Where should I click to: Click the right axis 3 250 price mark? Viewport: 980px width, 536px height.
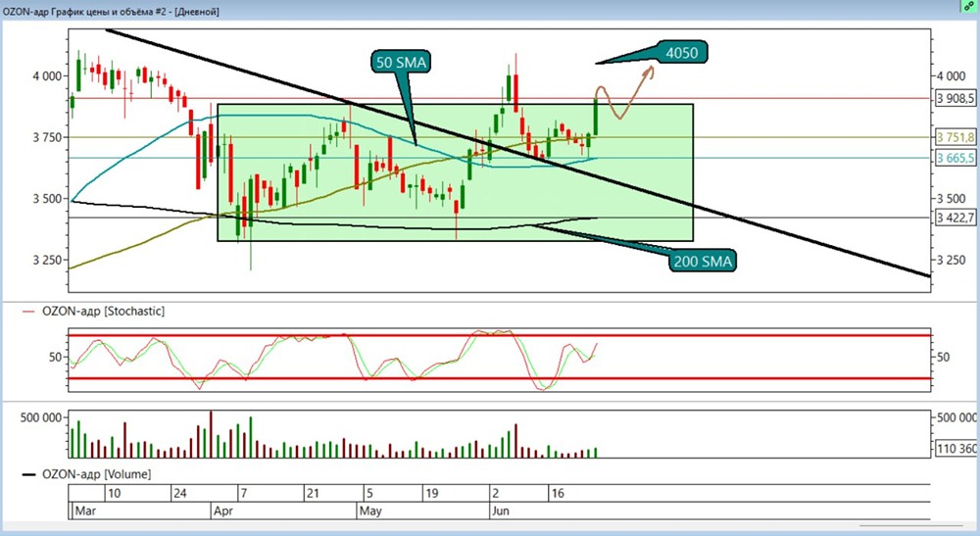pyautogui.click(x=951, y=260)
